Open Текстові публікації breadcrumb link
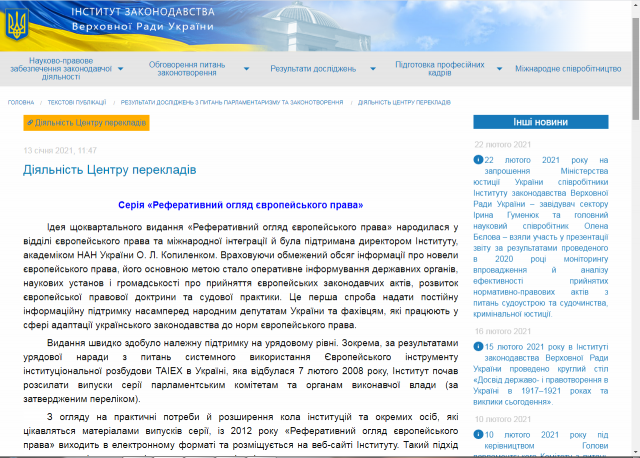The height and width of the screenshot is (458, 640). click(77, 102)
